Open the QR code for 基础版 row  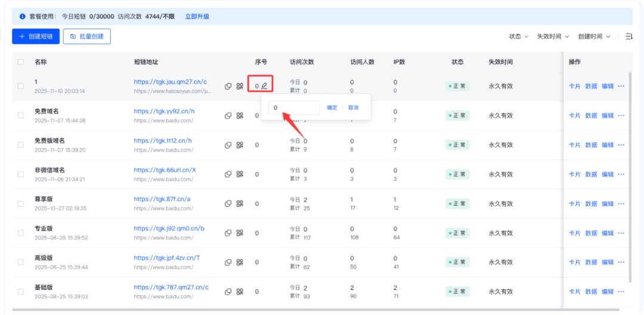pyautogui.click(x=240, y=292)
